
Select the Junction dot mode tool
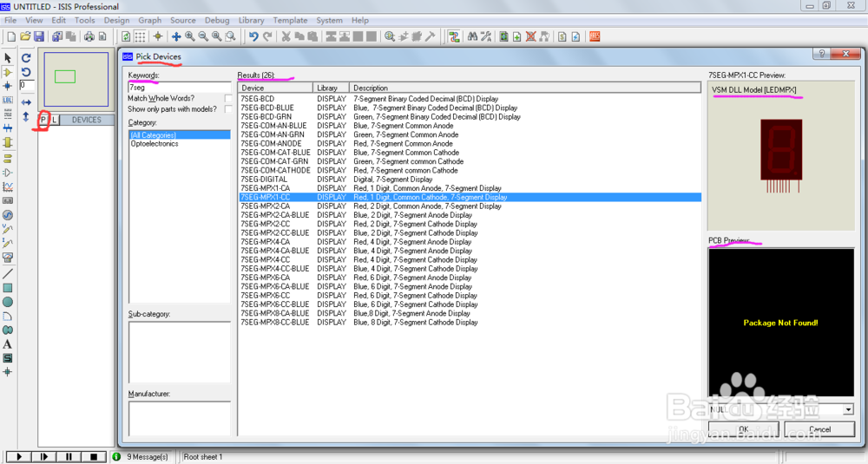tap(8, 86)
